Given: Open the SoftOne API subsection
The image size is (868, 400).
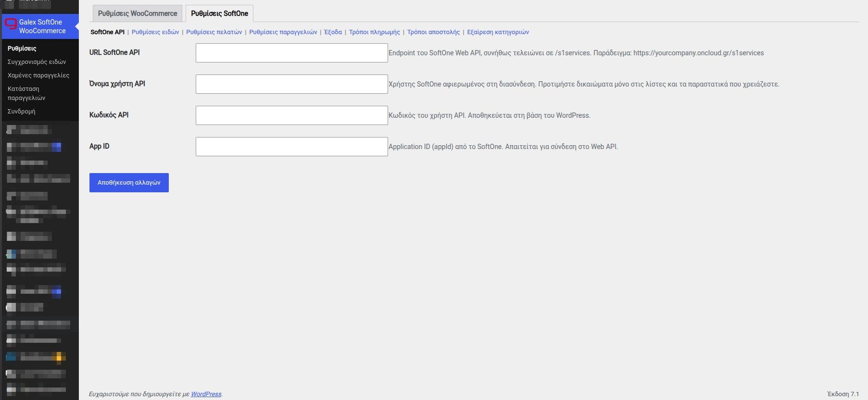Looking at the screenshot, I should point(107,32).
